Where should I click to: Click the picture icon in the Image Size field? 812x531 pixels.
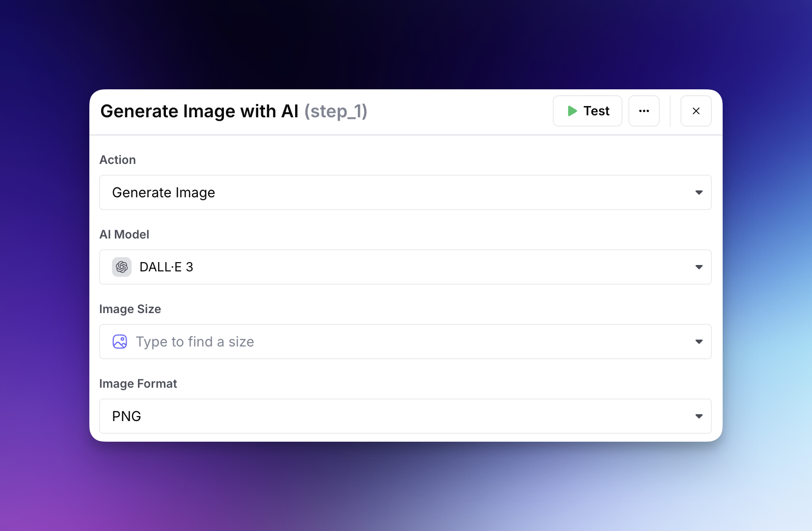tap(120, 342)
